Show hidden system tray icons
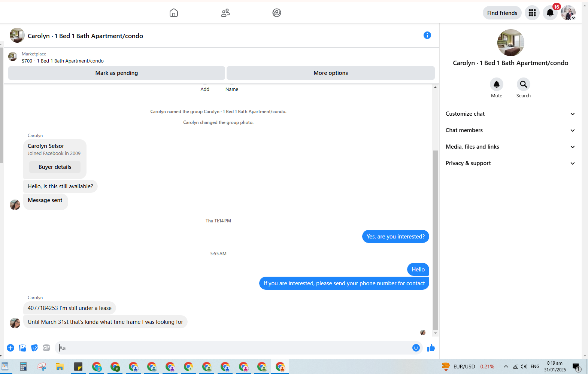Viewport: 588px width, 374px height. pos(506,367)
